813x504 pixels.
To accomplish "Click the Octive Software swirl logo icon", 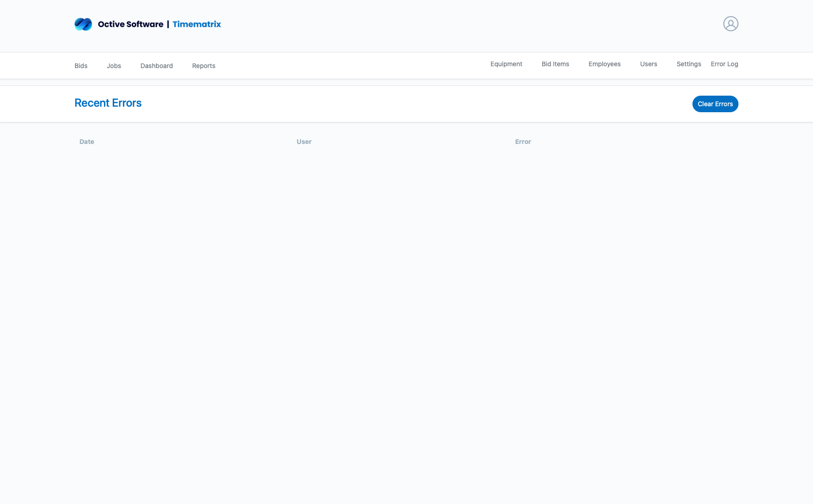I will (x=83, y=24).
